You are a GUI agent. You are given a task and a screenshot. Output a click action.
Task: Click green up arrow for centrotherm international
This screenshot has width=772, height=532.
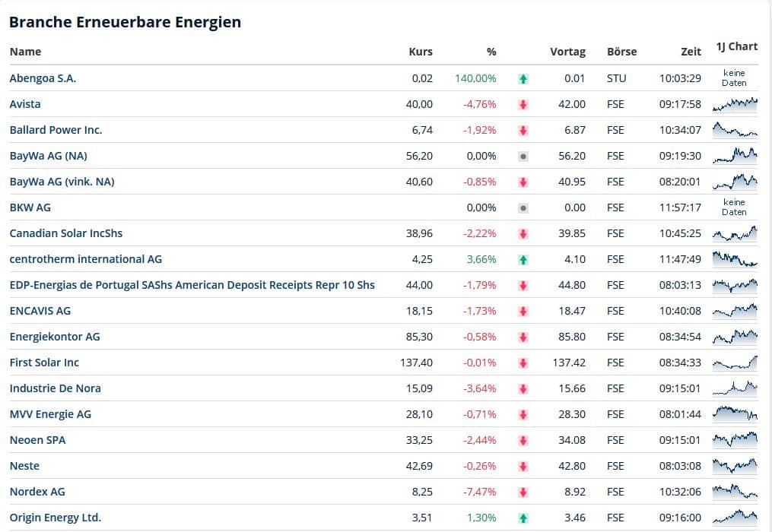523,260
